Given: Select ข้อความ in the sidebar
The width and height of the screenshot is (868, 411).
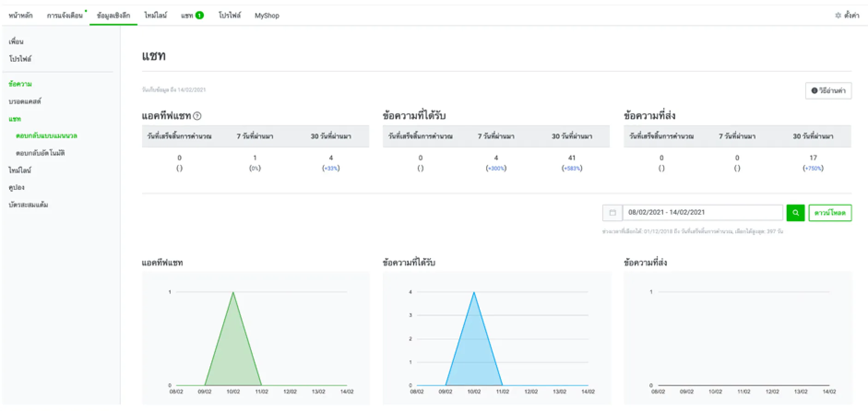Looking at the screenshot, I should point(20,84).
